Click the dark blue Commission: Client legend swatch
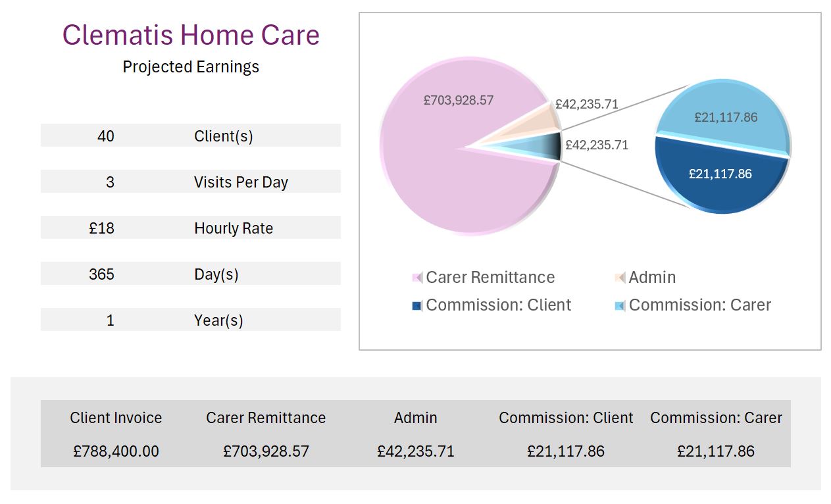831x504 pixels. pos(417,305)
